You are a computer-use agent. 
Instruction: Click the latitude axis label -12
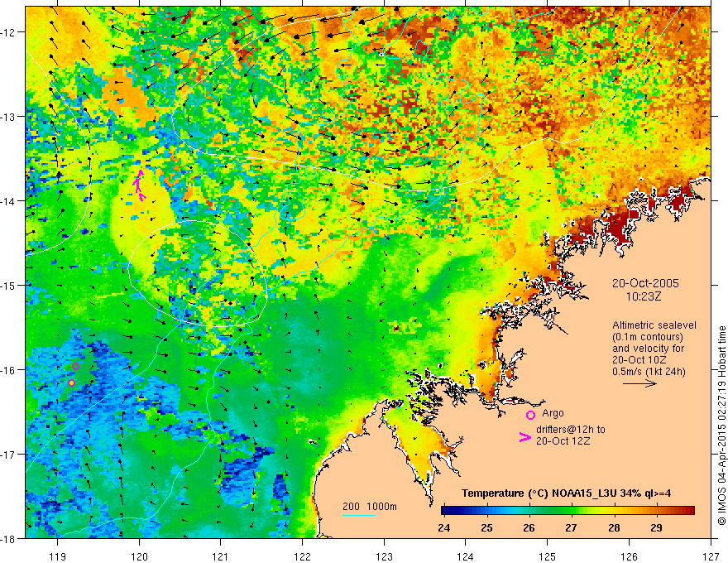tap(9, 32)
